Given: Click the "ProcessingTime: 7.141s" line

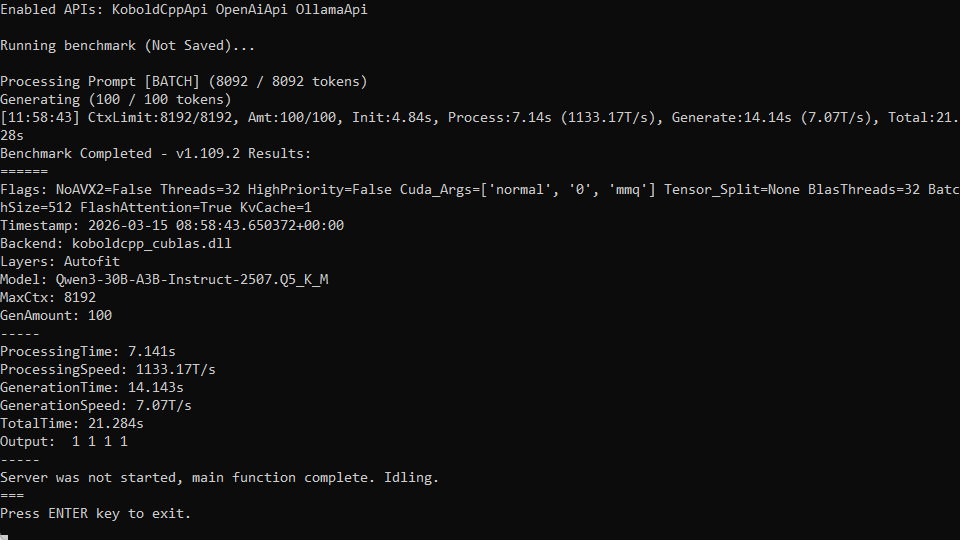Looking at the screenshot, I should tap(88, 352).
